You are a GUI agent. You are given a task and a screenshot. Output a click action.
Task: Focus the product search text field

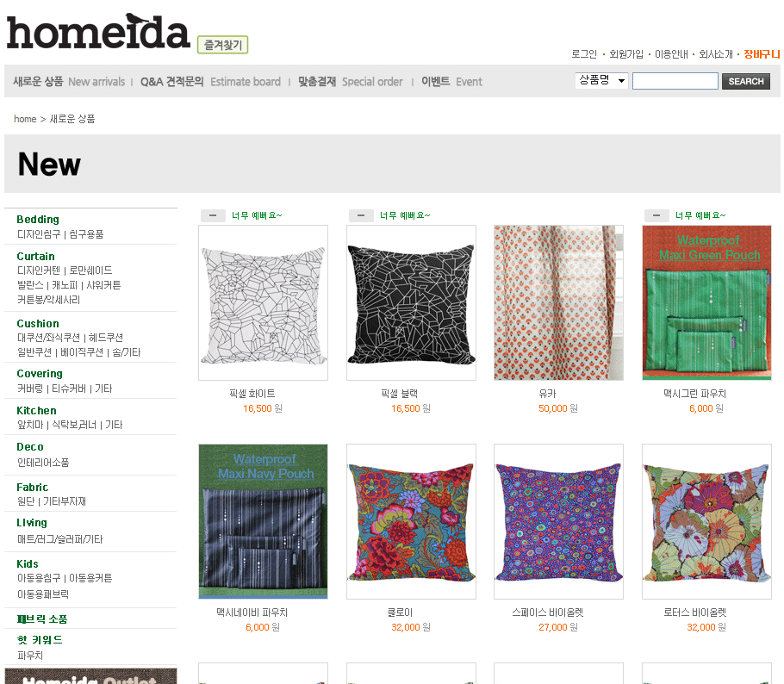675,81
